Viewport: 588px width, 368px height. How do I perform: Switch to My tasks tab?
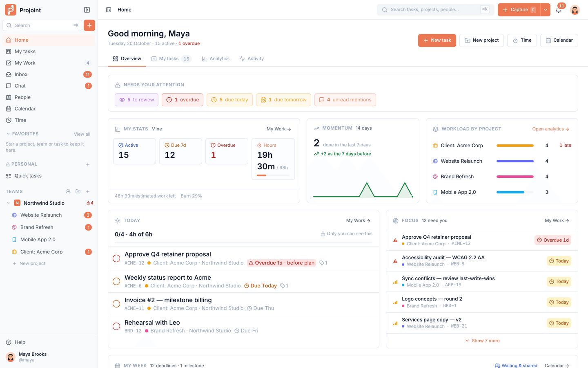point(171,59)
